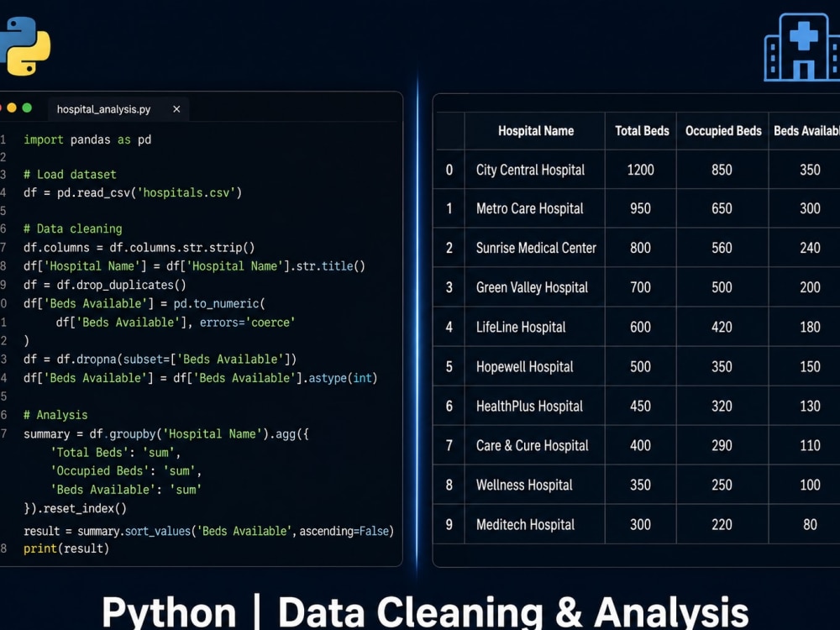Click the Total Beds value 950
Viewport: 840px width, 630px height.
pyautogui.click(x=641, y=208)
